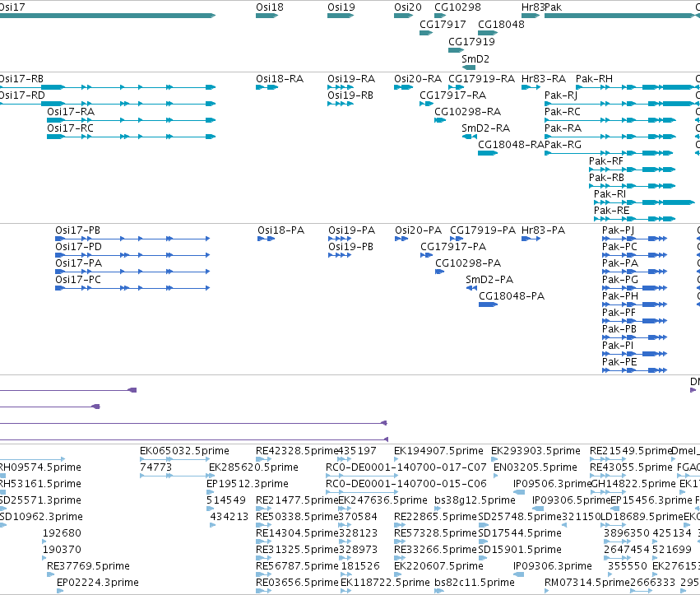Click the Osi19-RB transcript label
The width and height of the screenshot is (700, 595).
tap(350, 95)
